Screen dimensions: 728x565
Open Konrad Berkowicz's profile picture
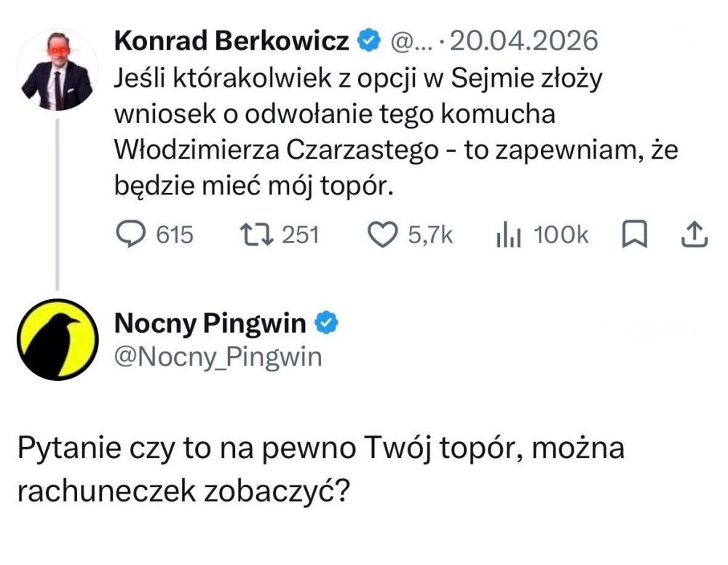[x=58, y=70]
